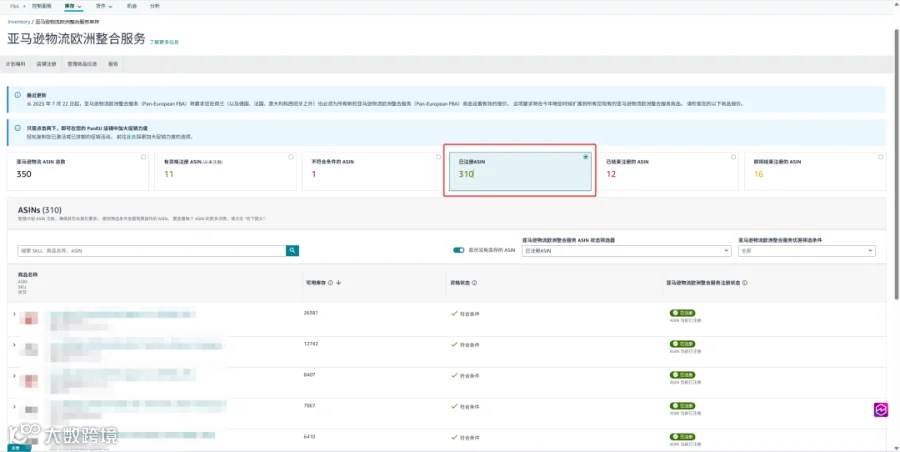Open 分析 in the top navigation
Viewport: 900px width, 452px height.
[x=154, y=6]
